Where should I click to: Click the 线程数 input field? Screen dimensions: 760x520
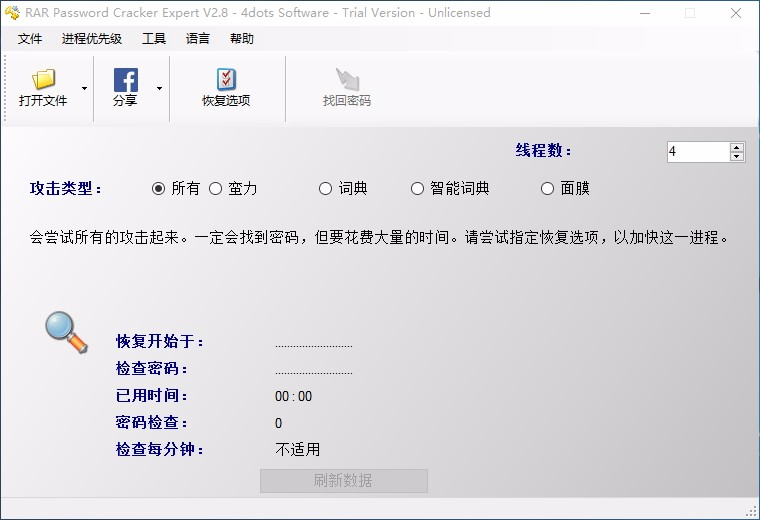click(698, 152)
